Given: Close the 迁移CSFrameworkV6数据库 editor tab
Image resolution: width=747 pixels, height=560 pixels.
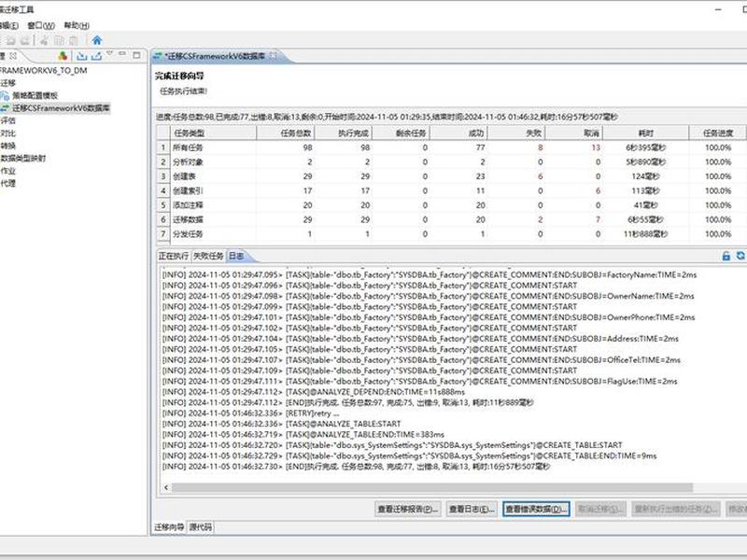Looking at the screenshot, I should pyautogui.click(x=273, y=56).
